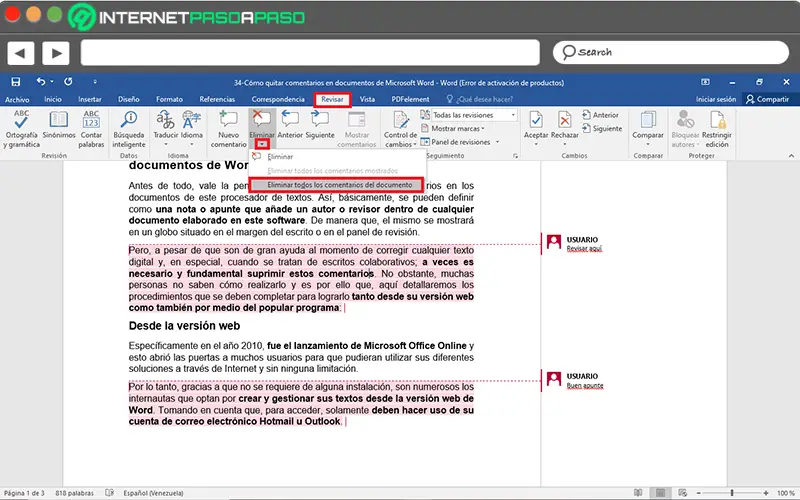Customize the quick access toolbar dropdown
Viewport: 800px width, 500px height.
pyautogui.click(x=95, y=82)
